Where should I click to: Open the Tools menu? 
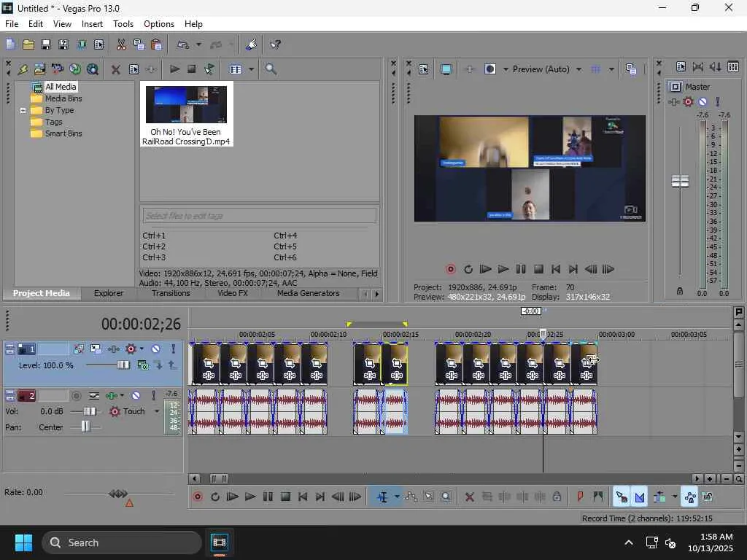123,24
